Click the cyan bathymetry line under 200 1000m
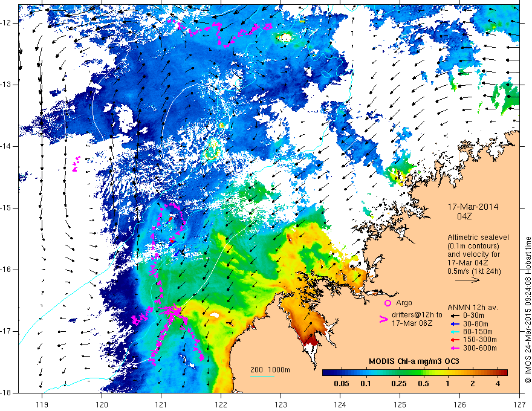The image size is (532, 411). pyautogui.click(x=262, y=376)
